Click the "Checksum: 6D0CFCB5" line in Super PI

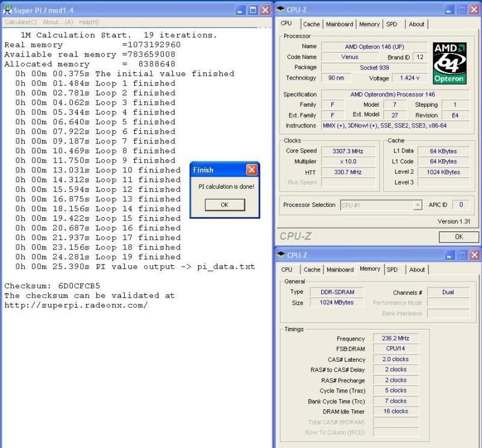click(x=52, y=286)
